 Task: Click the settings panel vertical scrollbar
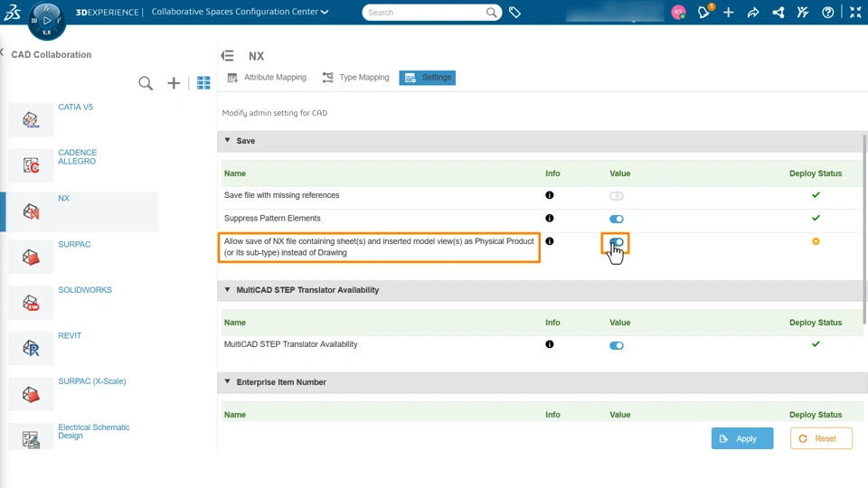(x=864, y=229)
